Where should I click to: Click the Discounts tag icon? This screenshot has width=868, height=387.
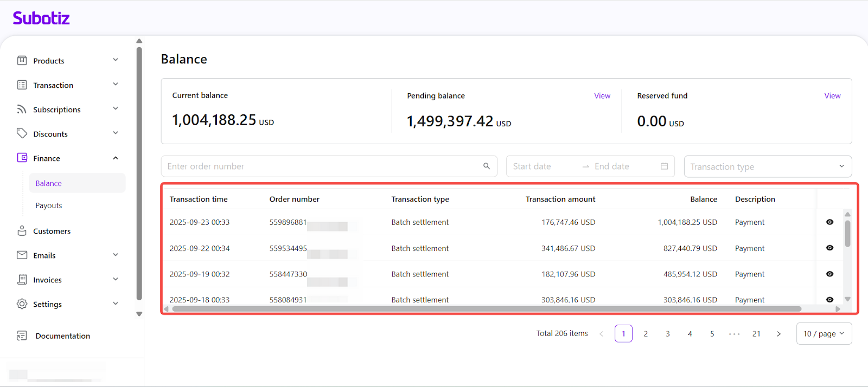click(22, 133)
